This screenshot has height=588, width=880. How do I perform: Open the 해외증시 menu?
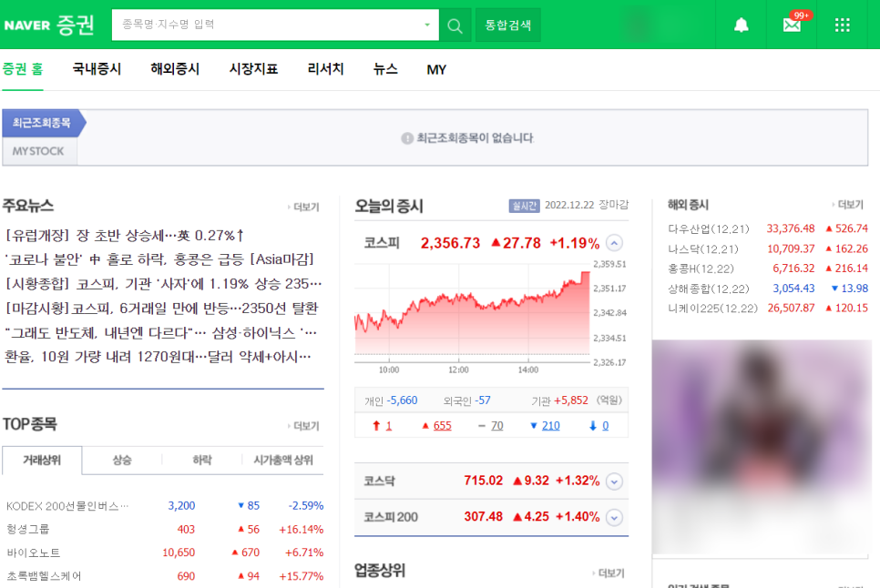[174, 69]
